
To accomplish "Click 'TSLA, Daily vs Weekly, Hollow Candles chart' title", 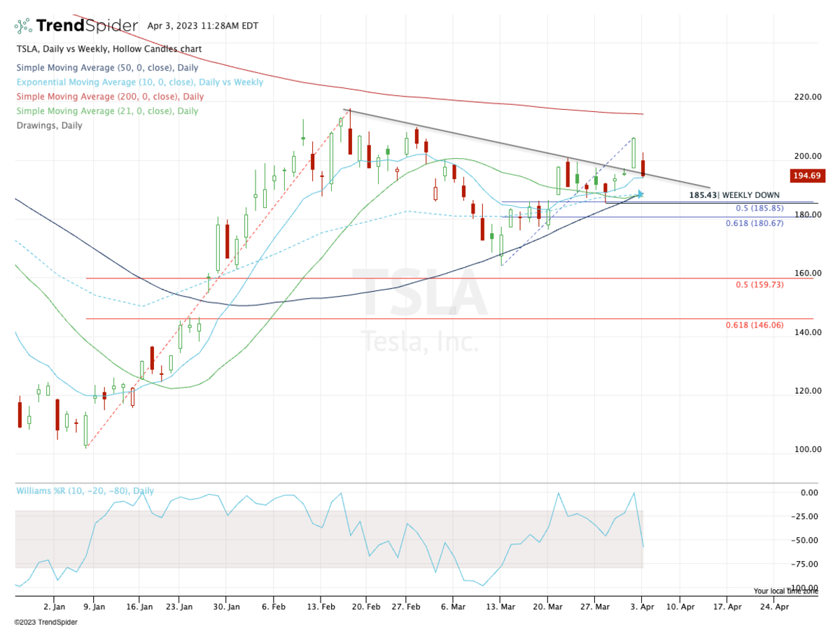I will pyautogui.click(x=108, y=49).
